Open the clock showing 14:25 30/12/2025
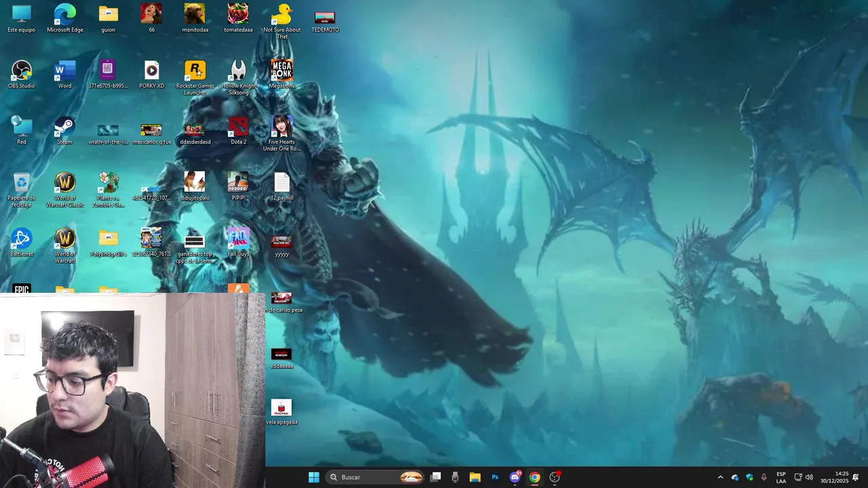The width and height of the screenshot is (868, 488). click(x=835, y=477)
